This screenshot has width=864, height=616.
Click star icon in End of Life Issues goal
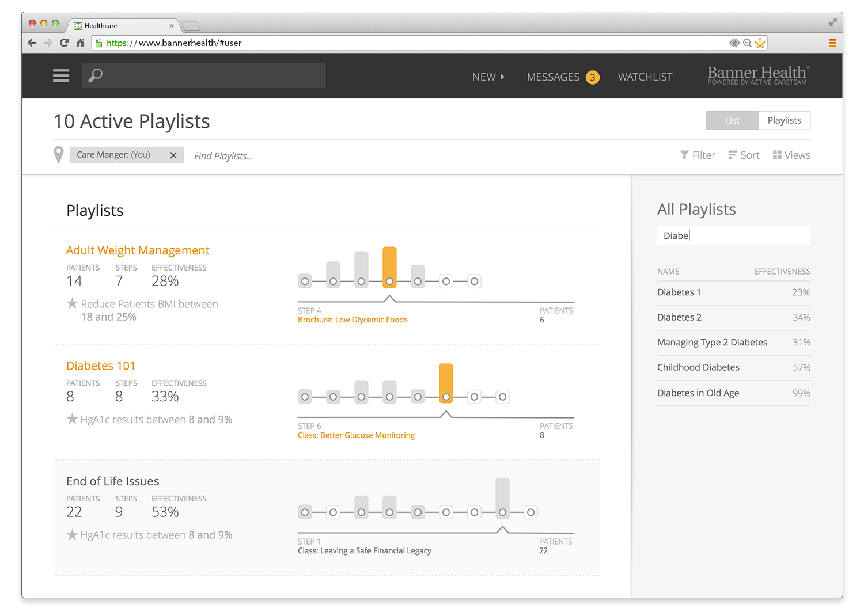coord(72,535)
